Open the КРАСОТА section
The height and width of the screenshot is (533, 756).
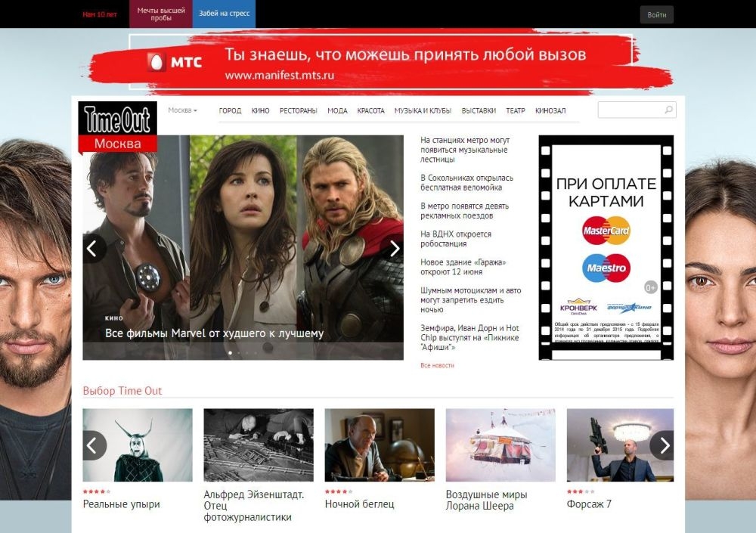click(370, 111)
